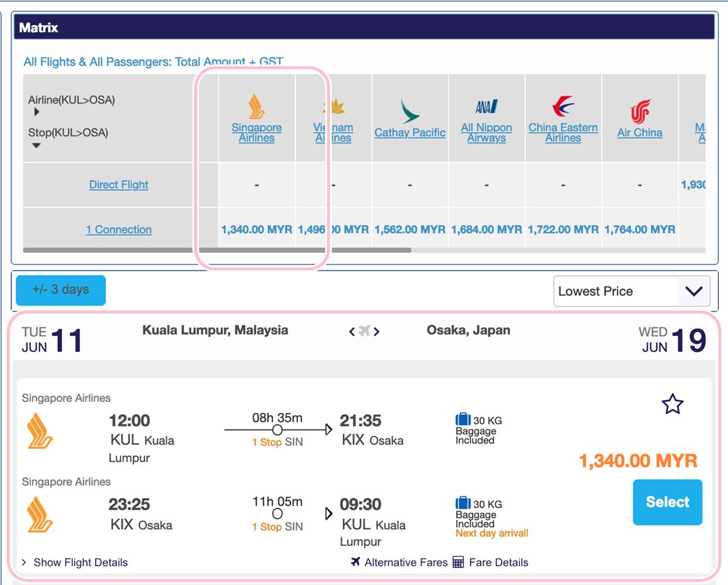The width and height of the screenshot is (728, 585).
Task: Mark the flight as favorite with star
Action: [x=673, y=404]
